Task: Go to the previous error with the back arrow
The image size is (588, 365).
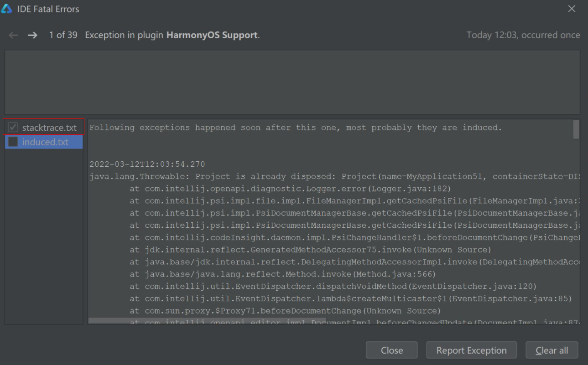Action: (x=13, y=35)
